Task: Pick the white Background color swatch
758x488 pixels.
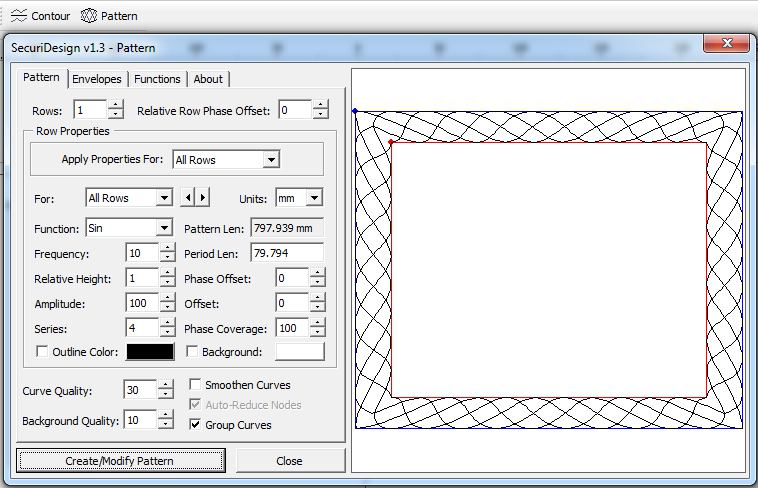Action: (x=300, y=352)
